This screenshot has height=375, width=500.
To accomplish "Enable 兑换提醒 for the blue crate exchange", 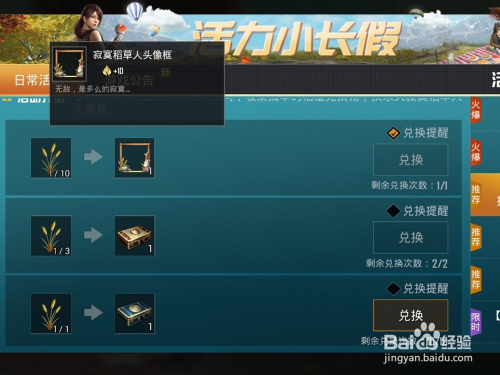I will click(x=393, y=289).
